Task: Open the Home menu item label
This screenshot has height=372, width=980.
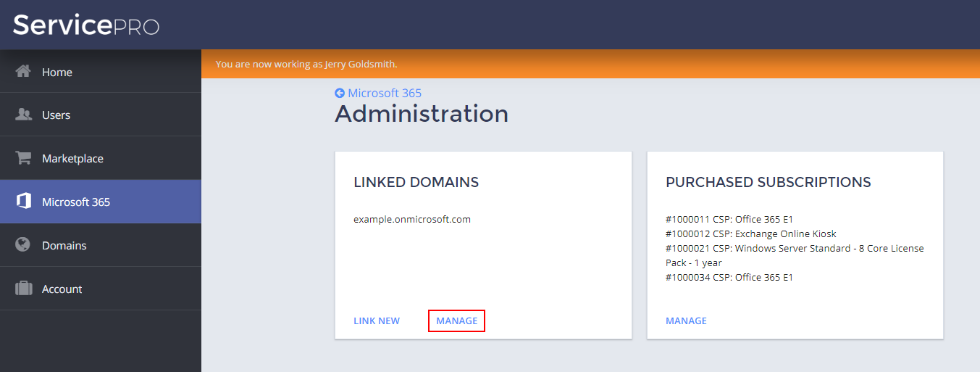Action: tap(57, 72)
